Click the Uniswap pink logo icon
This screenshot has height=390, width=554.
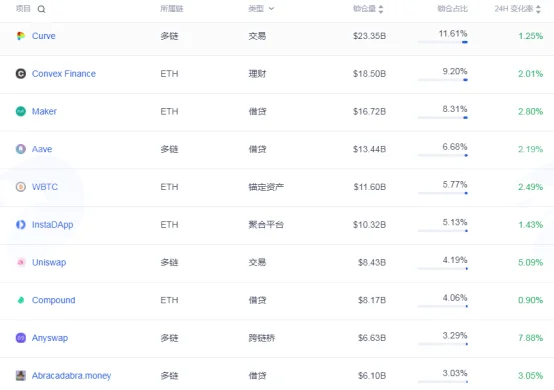tap(21, 262)
